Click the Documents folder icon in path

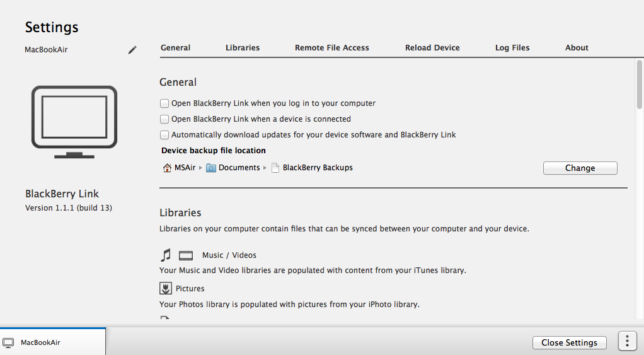pyautogui.click(x=210, y=168)
